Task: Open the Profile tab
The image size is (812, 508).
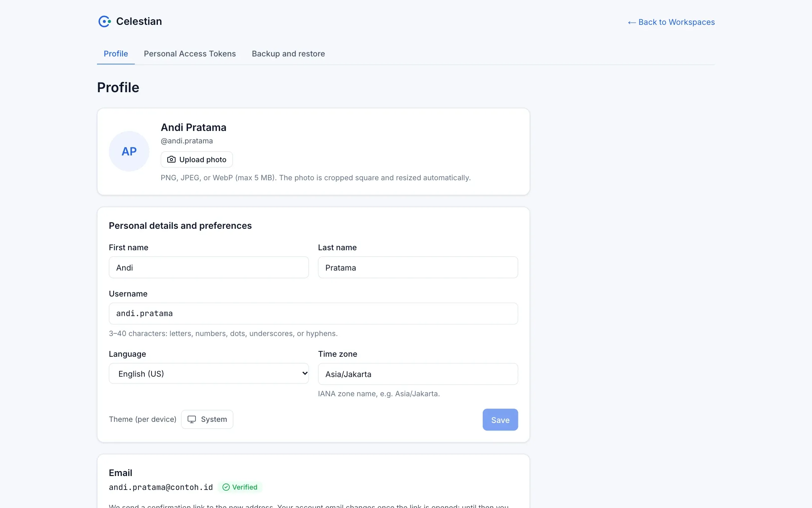Action: [116, 54]
